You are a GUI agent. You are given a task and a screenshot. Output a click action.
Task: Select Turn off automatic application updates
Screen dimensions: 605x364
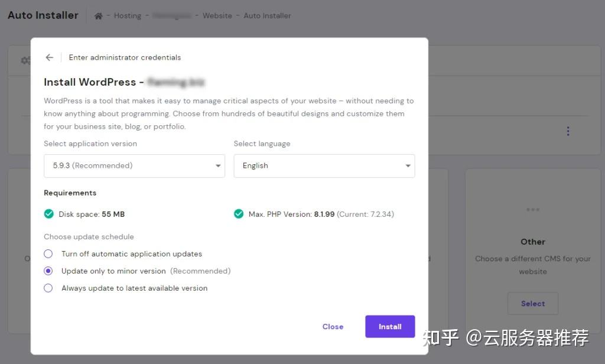click(x=48, y=253)
